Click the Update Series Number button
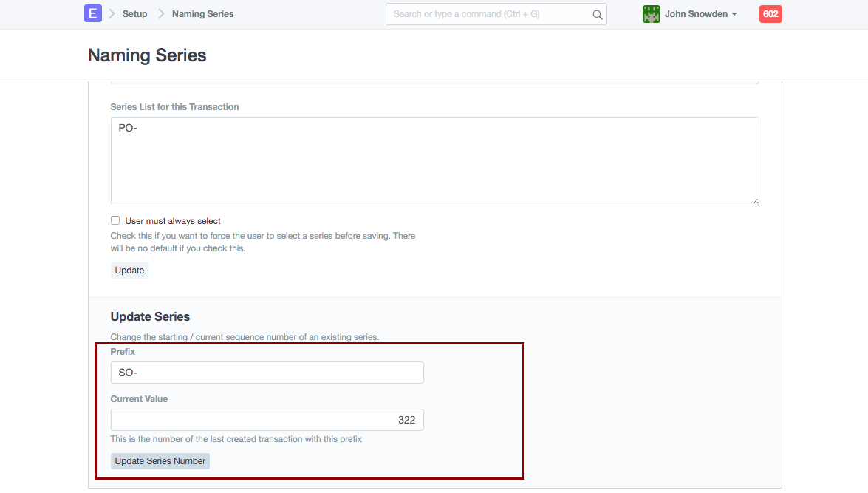 (x=160, y=461)
